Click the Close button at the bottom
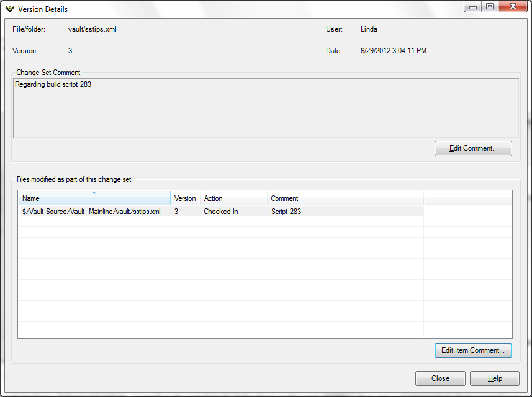 (440, 379)
